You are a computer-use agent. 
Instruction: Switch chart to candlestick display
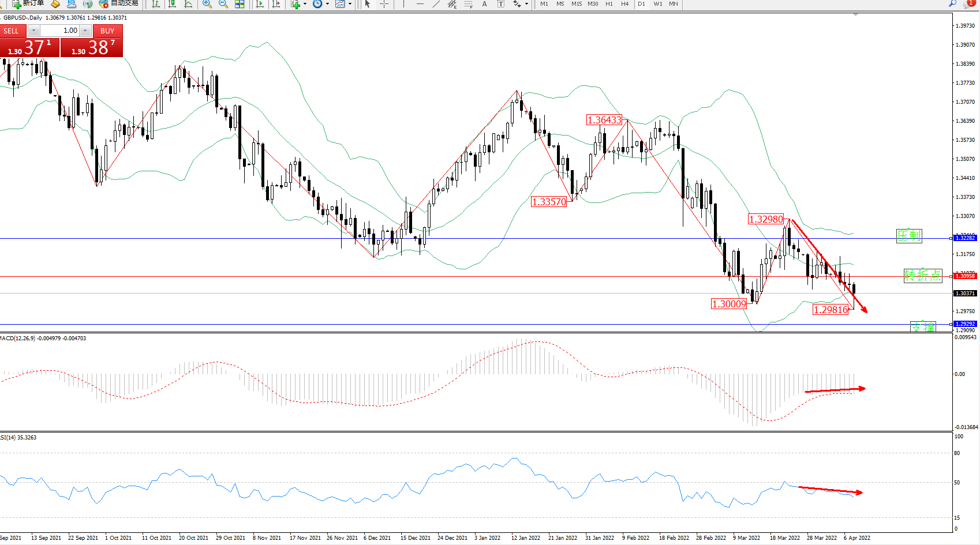(x=172, y=4)
